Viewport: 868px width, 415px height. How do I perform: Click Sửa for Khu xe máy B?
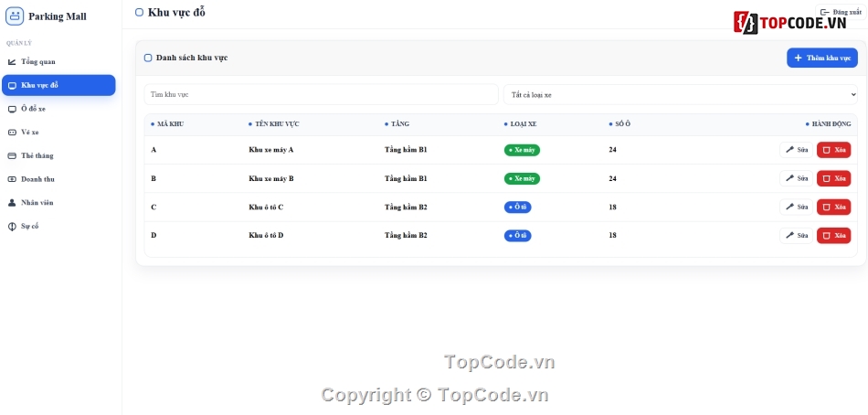(x=796, y=178)
